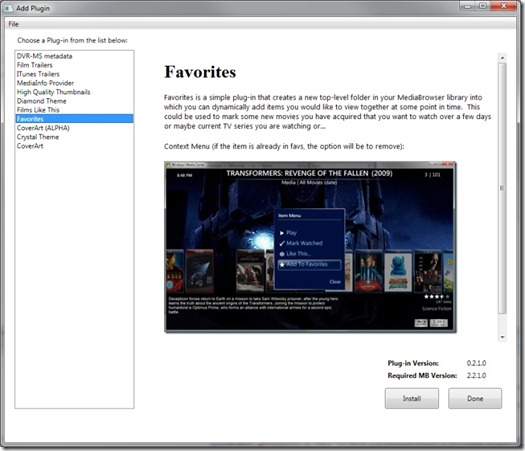Screen dimensions: 525x451
Task: Click the Done button
Action: click(475, 398)
